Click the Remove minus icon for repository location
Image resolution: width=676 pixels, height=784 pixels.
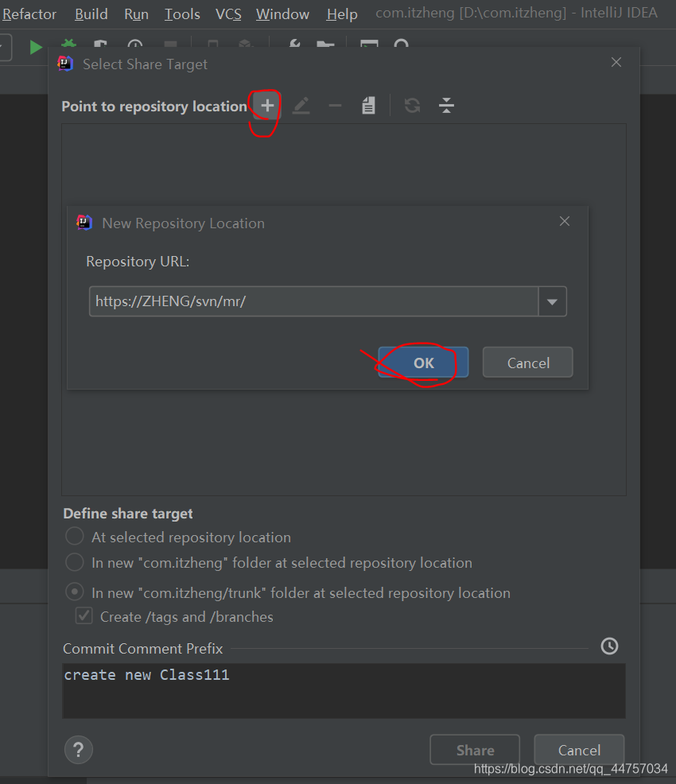coord(335,106)
